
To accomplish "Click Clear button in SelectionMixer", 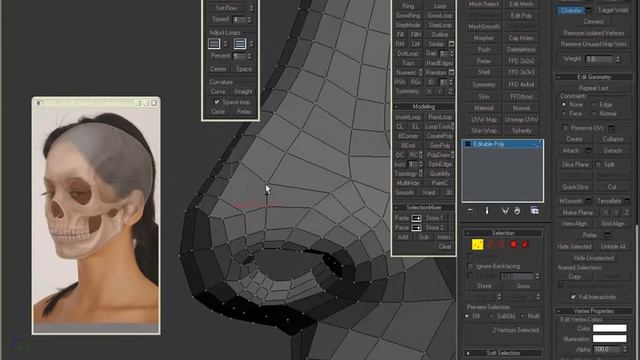I will pos(445,247).
